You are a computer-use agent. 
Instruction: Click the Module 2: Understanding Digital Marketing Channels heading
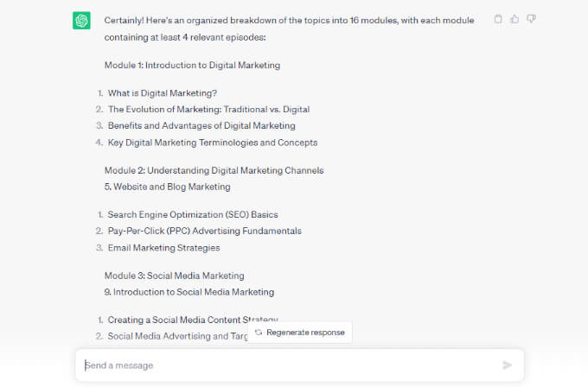(214, 170)
